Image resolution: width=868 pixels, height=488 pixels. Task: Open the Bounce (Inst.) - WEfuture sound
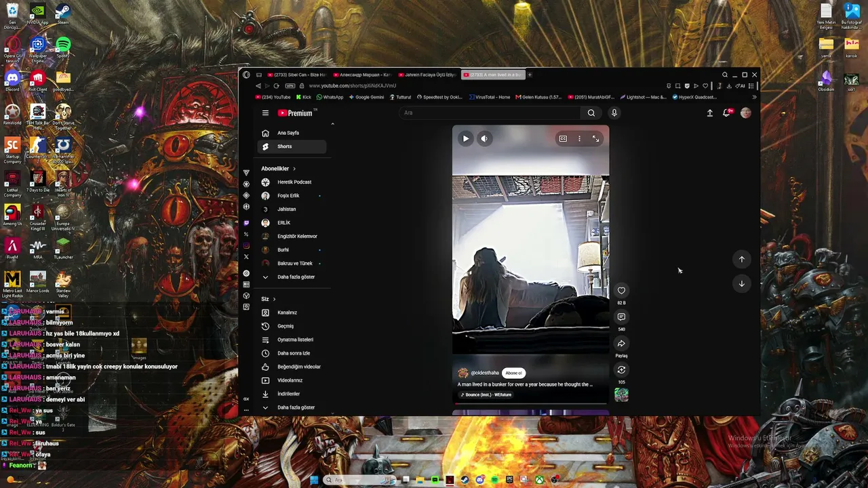pyautogui.click(x=486, y=394)
